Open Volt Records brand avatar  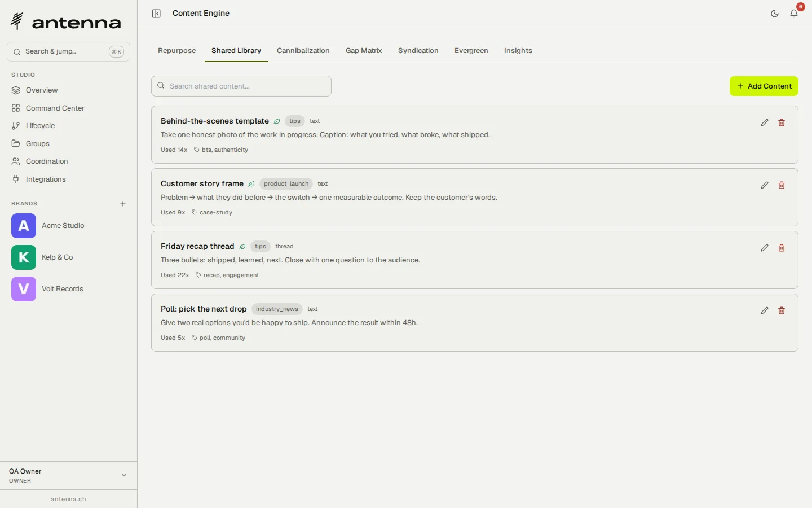[x=24, y=289]
